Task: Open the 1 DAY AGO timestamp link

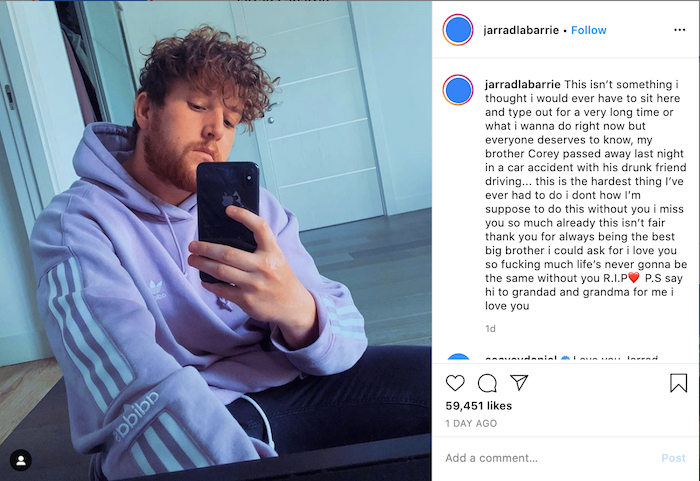Action: click(x=471, y=423)
